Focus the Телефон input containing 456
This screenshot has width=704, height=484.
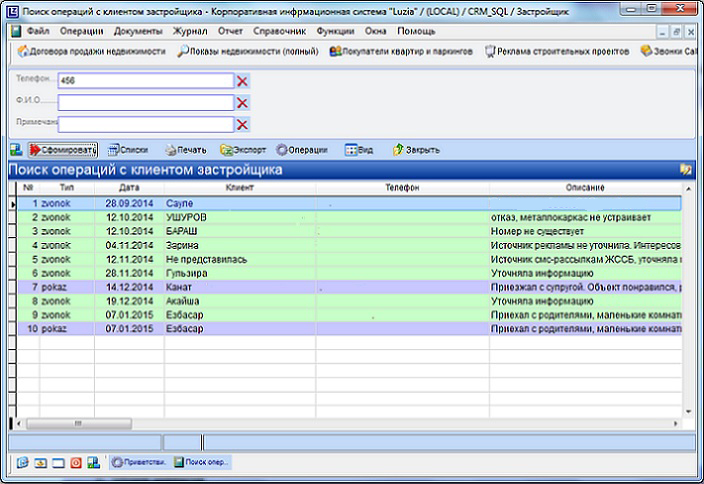146,81
